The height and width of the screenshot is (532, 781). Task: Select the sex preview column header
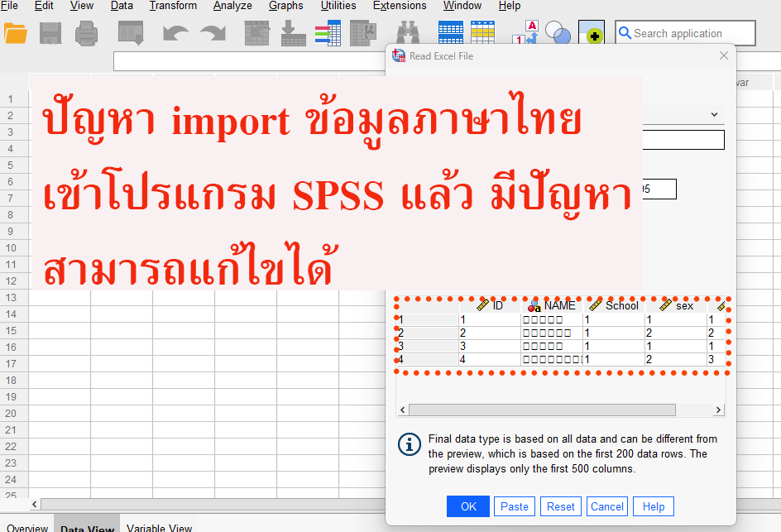(676, 305)
